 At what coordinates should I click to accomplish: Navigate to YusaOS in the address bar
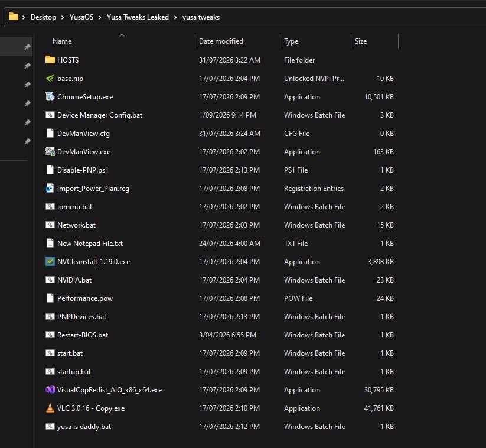tap(81, 17)
